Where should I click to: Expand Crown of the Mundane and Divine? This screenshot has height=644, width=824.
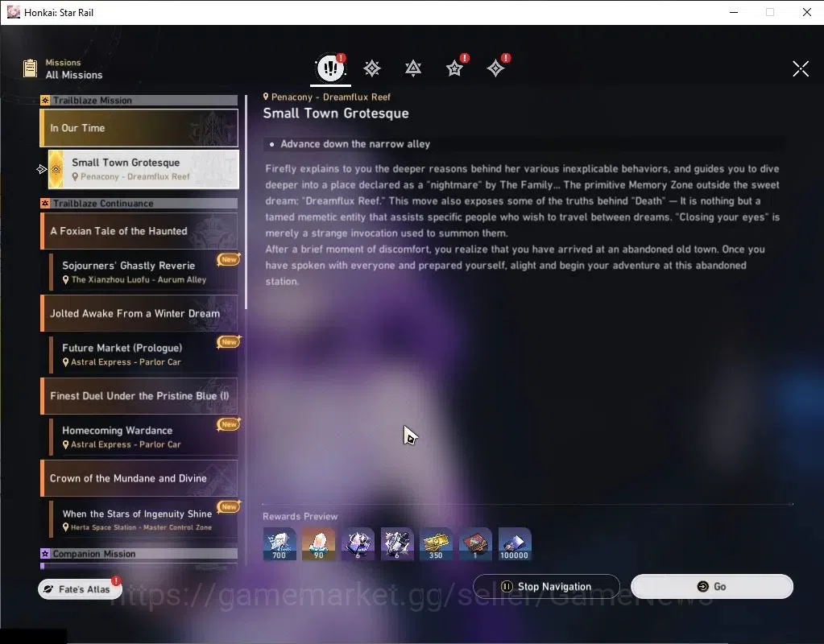click(139, 478)
